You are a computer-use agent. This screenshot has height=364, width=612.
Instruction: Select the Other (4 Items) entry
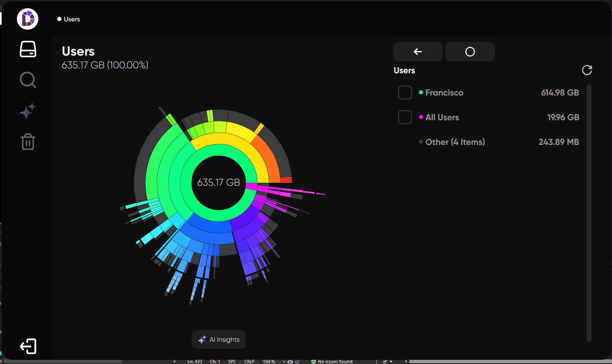(x=455, y=142)
